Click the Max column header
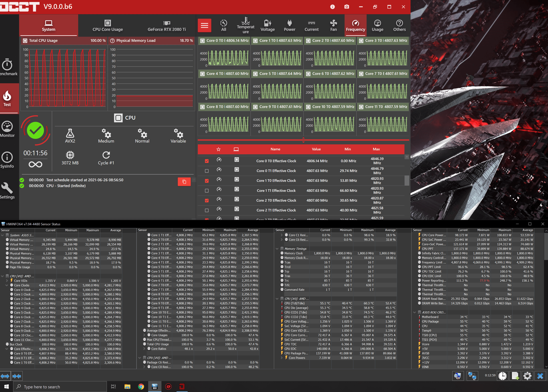548x392 pixels. tap(376, 149)
